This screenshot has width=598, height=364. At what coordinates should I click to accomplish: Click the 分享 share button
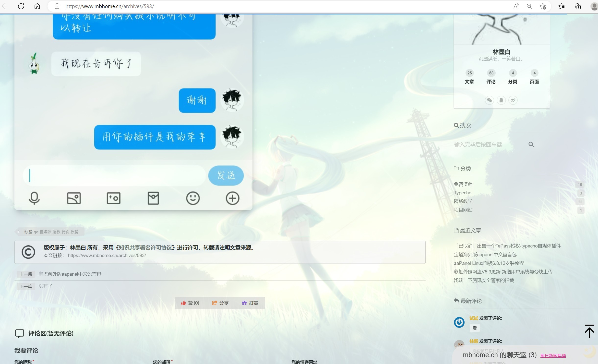[x=220, y=303]
